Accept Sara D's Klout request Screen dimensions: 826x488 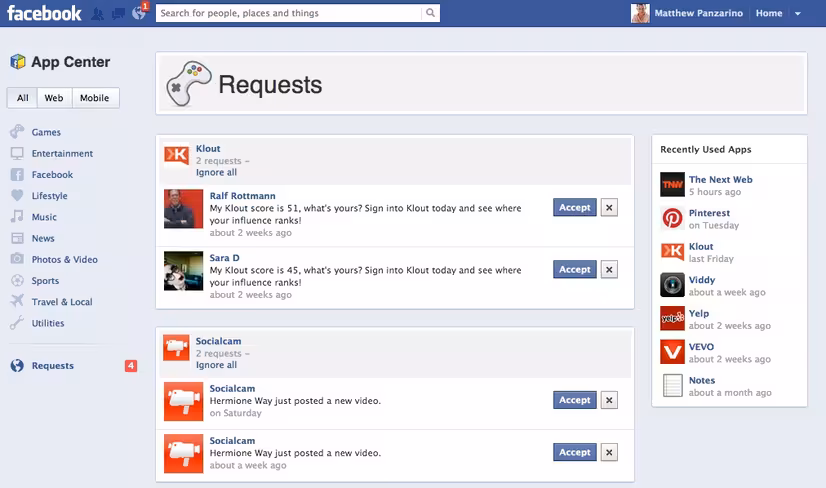575,269
